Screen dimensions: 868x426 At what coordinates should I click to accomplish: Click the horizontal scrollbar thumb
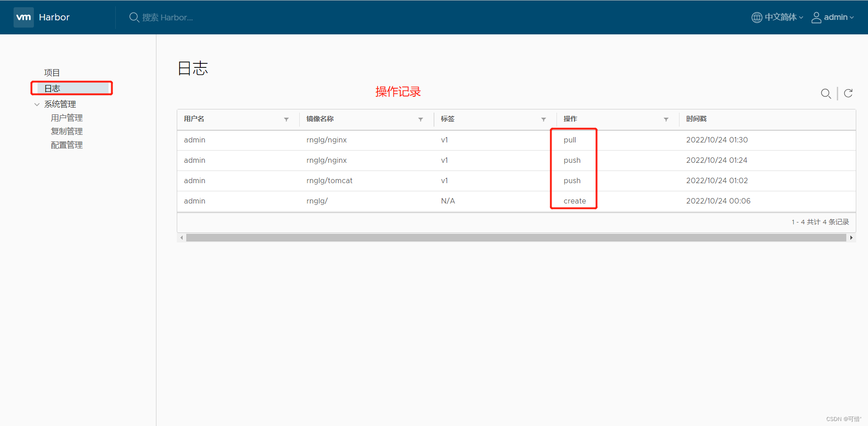coord(516,237)
